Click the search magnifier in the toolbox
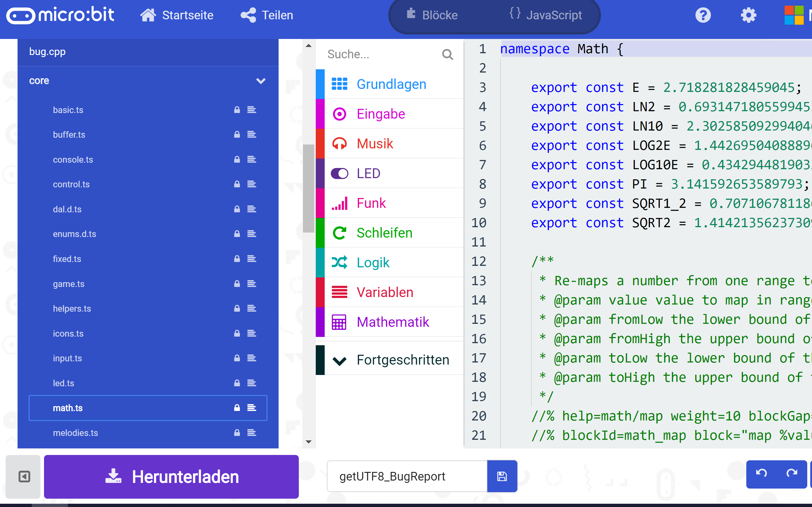Viewport: 812px width, 507px height. click(x=447, y=54)
